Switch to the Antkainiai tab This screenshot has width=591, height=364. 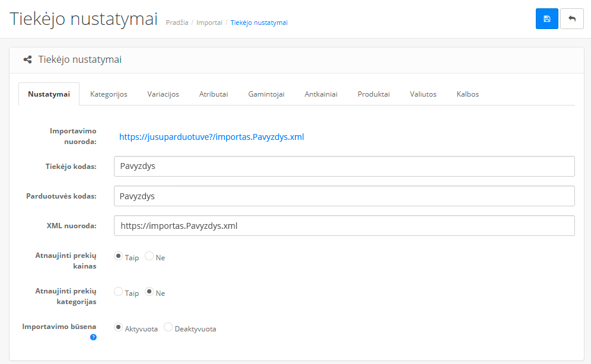[321, 94]
